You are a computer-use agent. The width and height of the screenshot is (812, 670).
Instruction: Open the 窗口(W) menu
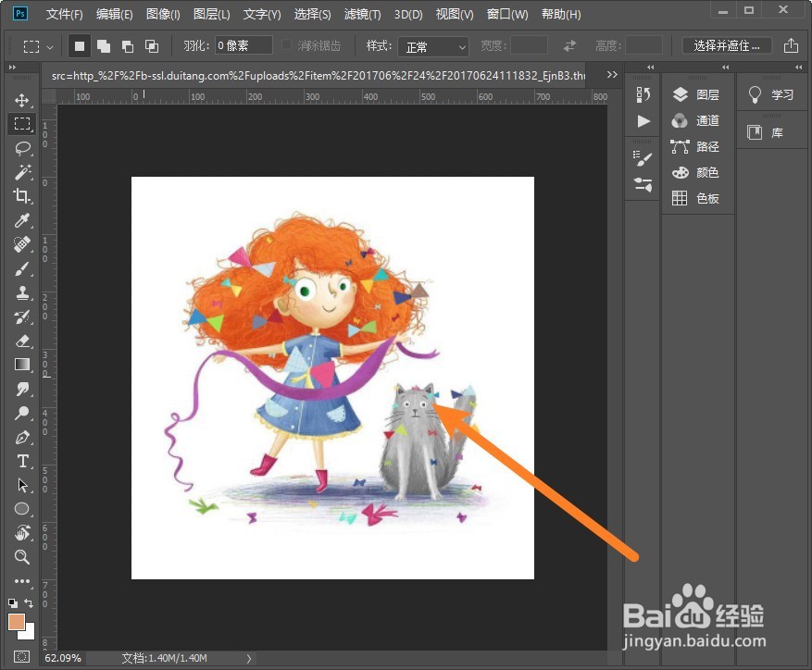point(507,15)
